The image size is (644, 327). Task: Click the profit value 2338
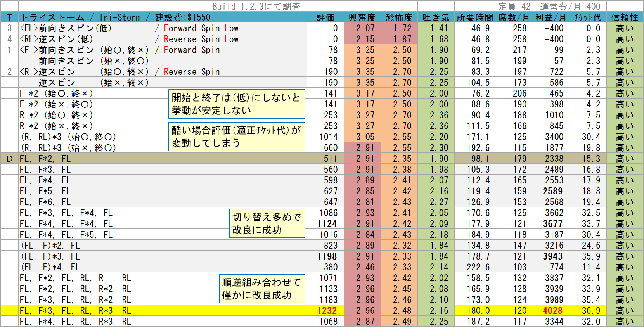pyautogui.click(x=554, y=159)
